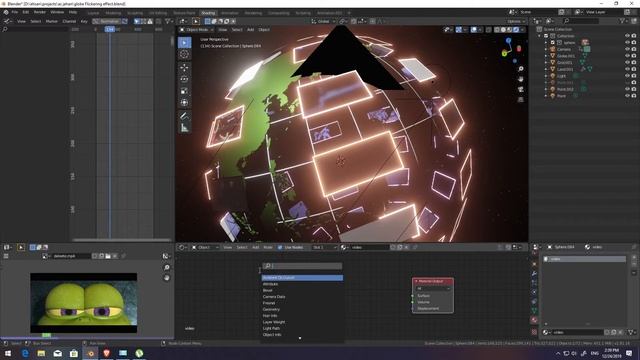Viewport: 640px width, 360px height.
Task: Click the viewport pan hand gizmo
Action: pos(521,79)
